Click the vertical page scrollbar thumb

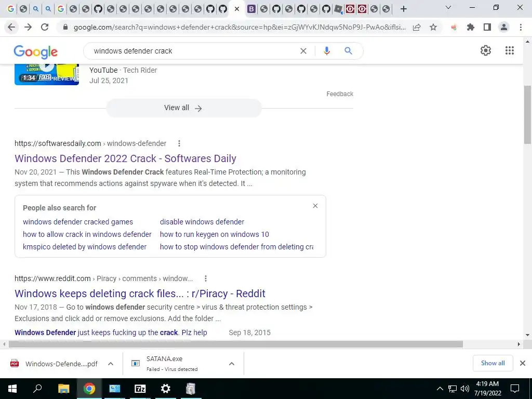tap(527, 114)
